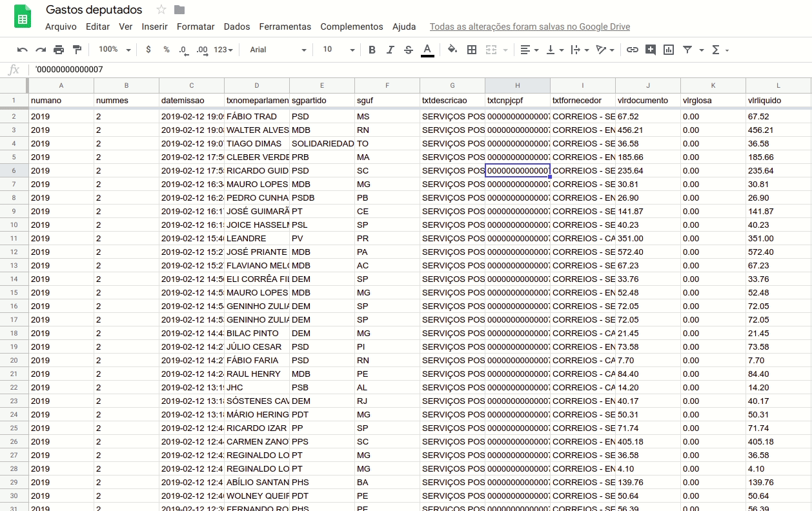Toggle italic formatting

pyautogui.click(x=390, y=50)
